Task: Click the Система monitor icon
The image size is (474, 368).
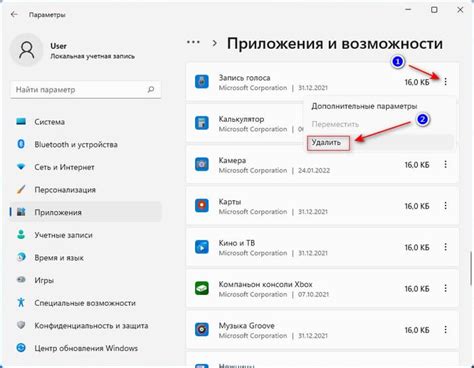Action: point(21,122)
